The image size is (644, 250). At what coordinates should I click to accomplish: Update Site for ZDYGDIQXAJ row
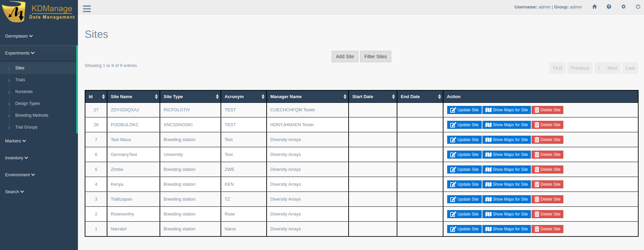click(464, 110)
